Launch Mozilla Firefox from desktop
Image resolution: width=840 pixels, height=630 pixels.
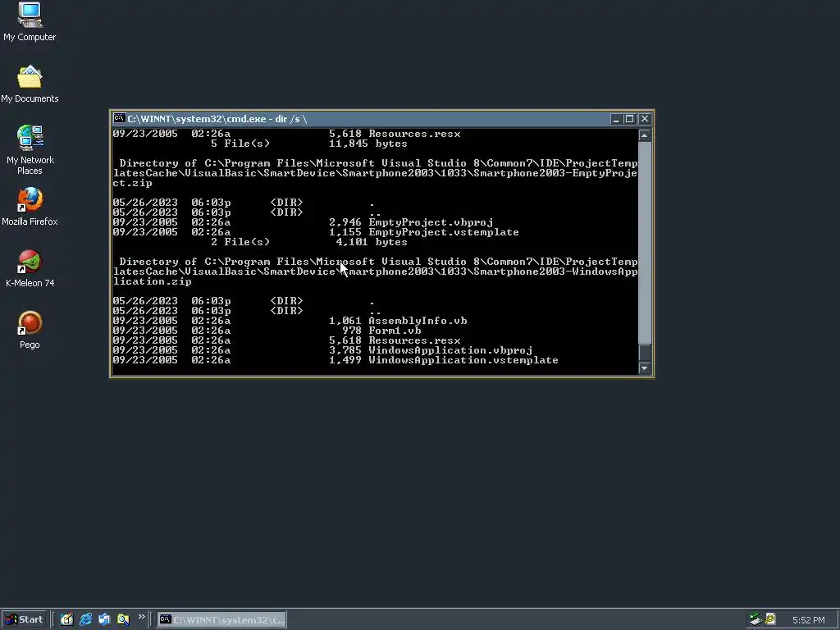(x=30, y=207)
